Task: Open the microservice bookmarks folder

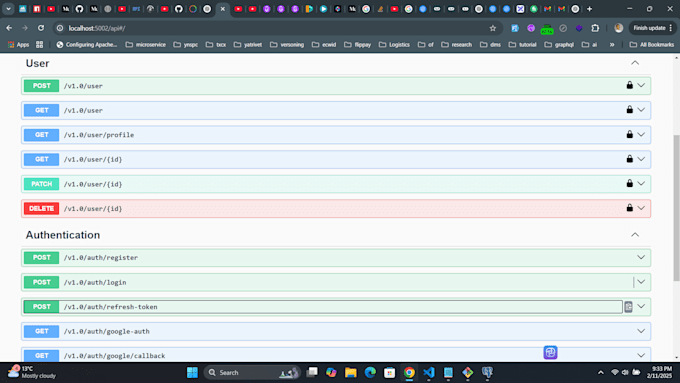Action: 146,45
